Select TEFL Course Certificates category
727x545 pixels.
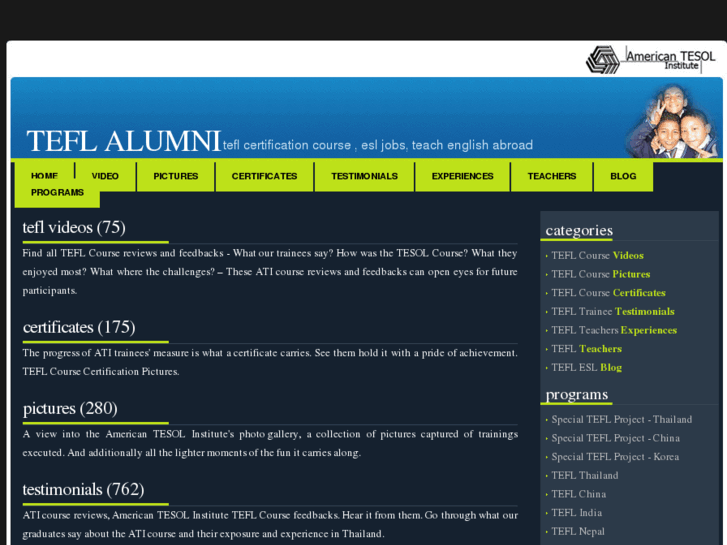click(608, 293)
